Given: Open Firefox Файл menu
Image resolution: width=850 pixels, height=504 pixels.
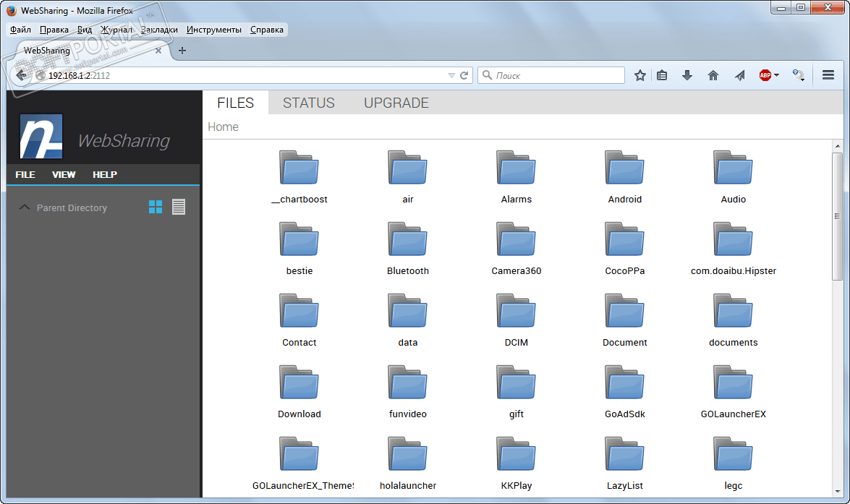Looking at the screenshot, I should coord(20,30).
